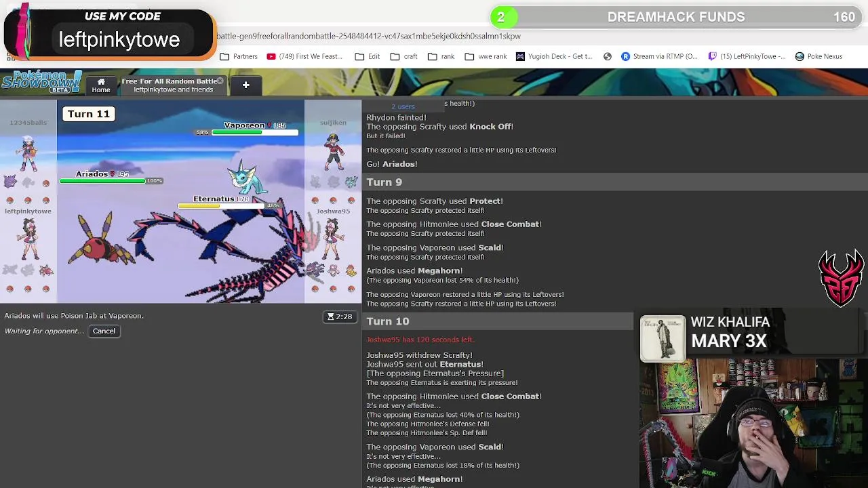Open the Partners bookmark folder

(239, 56)
